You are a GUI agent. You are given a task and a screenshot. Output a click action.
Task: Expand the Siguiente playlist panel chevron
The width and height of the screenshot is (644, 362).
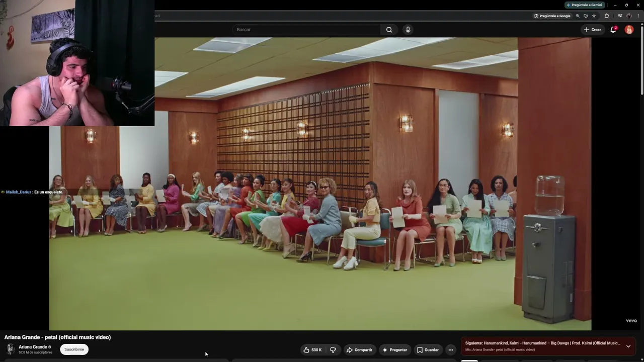[x=628, y=346]
